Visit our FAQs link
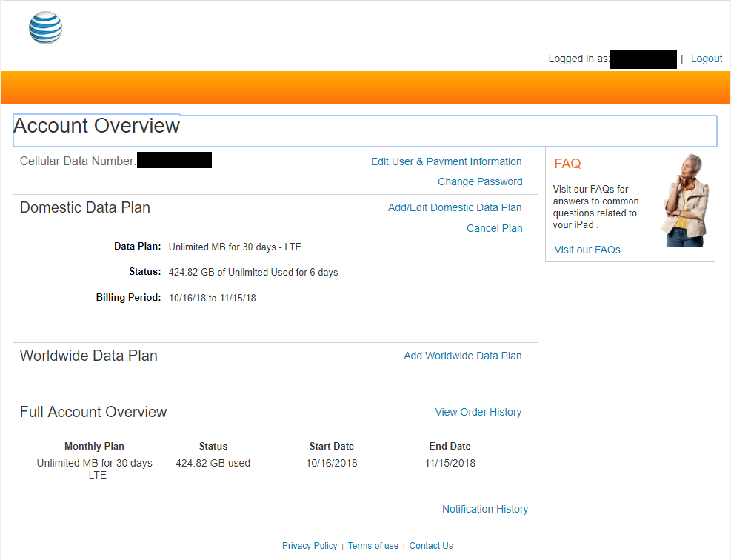Viewport: 731px width, 560px height. click(587, 250)
